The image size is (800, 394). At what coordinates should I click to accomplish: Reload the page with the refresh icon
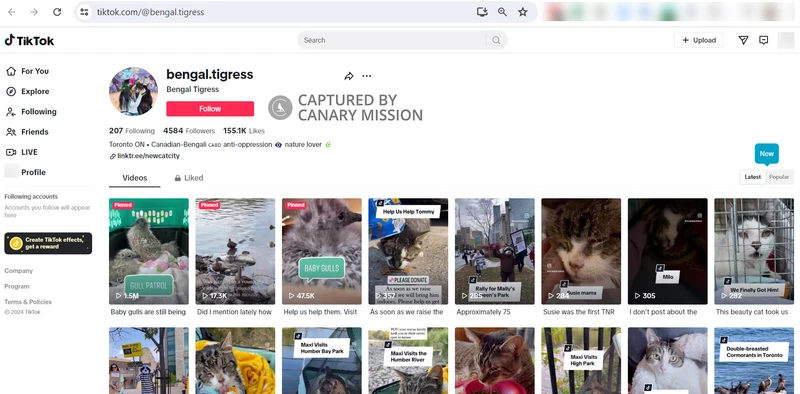tap(57, 12)
